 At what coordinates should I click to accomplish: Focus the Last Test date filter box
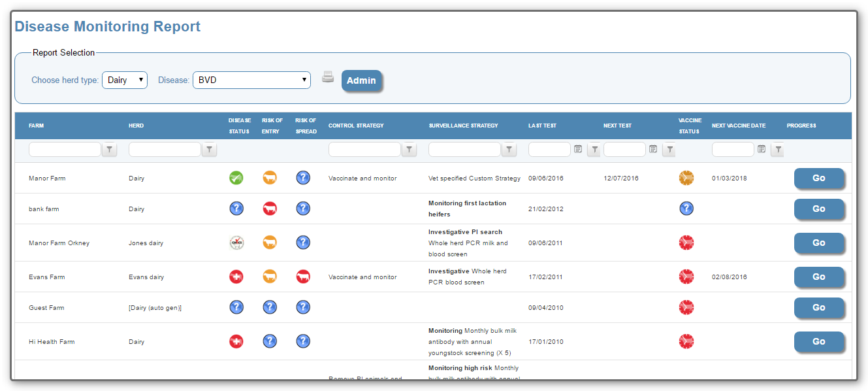click(x=550, y=150)
